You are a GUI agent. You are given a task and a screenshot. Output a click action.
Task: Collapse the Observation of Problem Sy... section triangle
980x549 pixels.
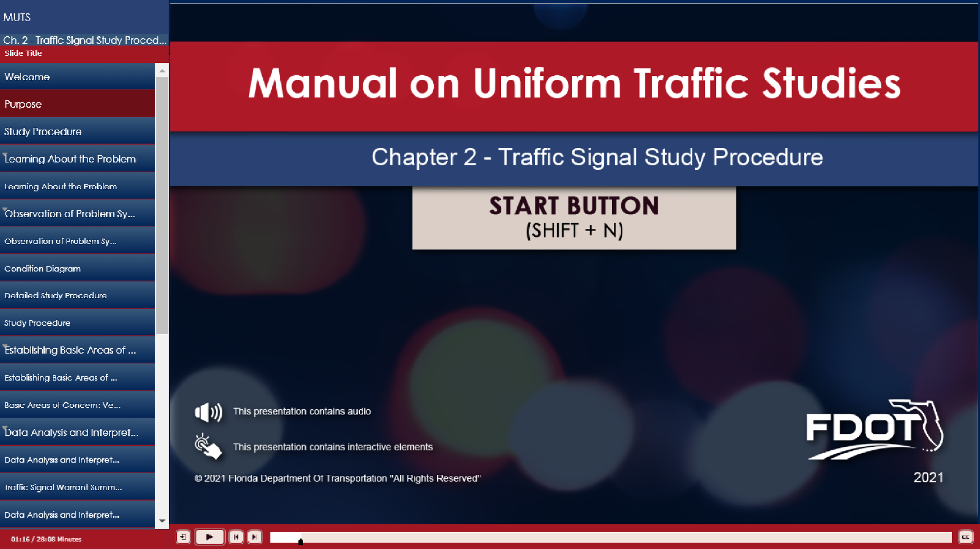coord(5,209)
